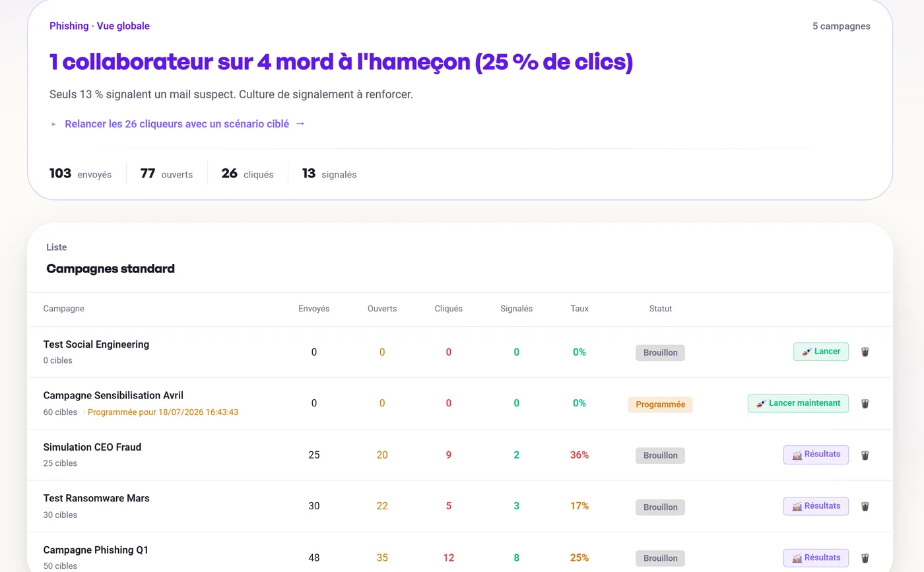Delete the Test Social Engineering campaign
Image resolution: width=924 pixels, height=572 pixels.
point(865,352)
